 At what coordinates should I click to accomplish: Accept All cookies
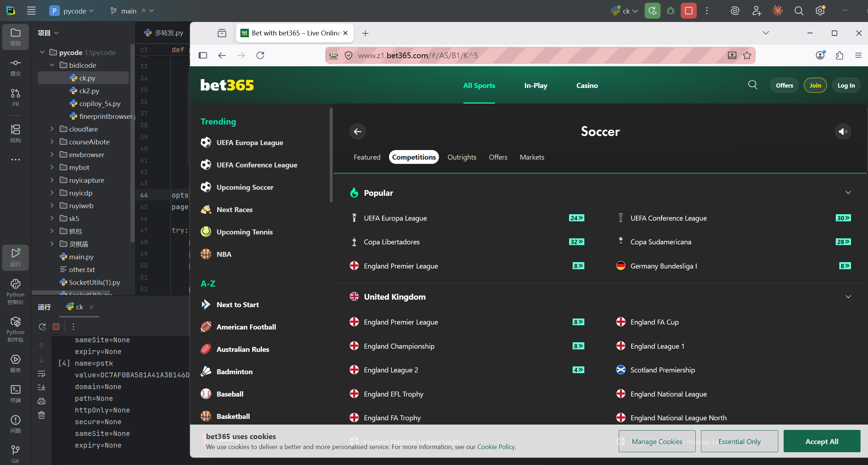[x=822, y=441]
